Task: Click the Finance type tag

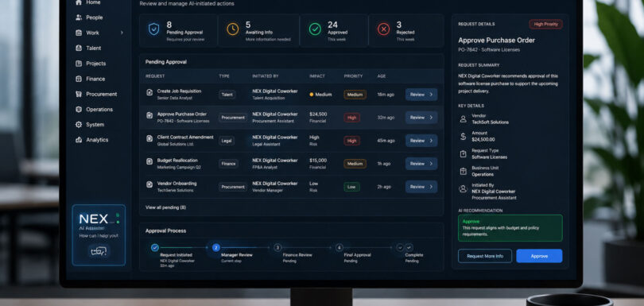Action: [228, 164]
